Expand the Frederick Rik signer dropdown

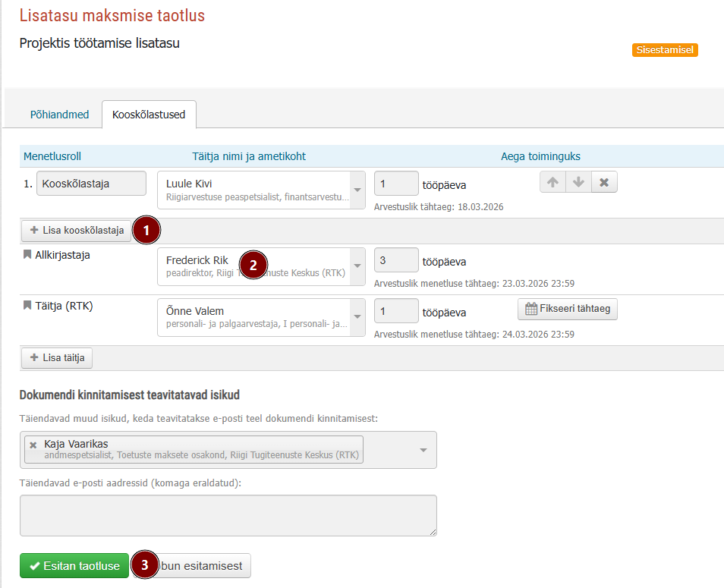point(357,266)
